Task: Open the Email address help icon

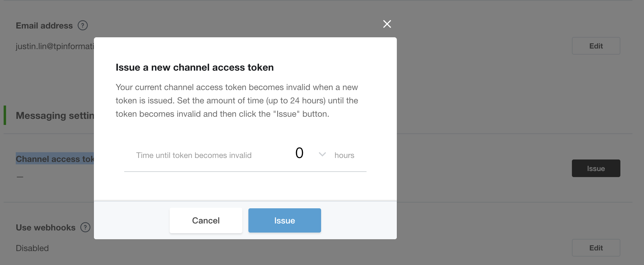Action: click(83, 25)
